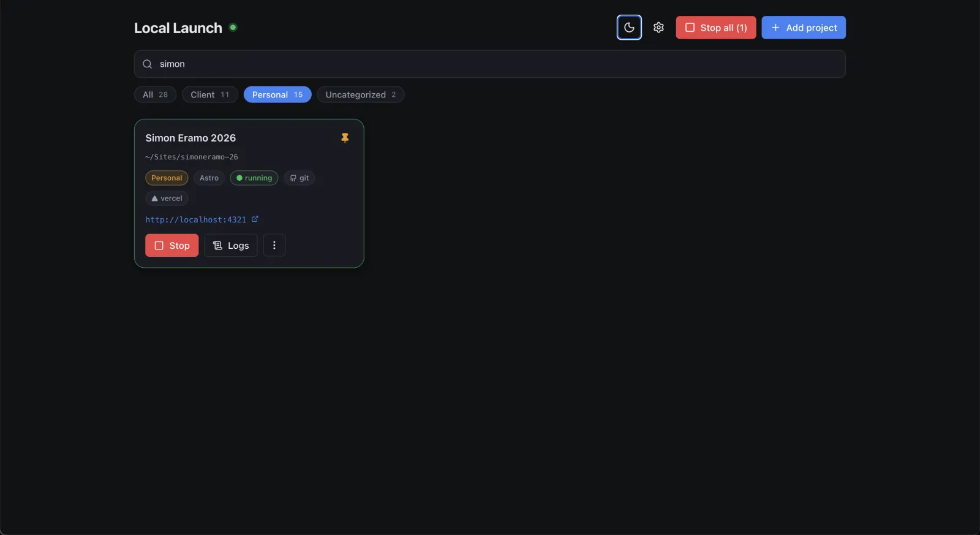Select the Client 11 filter tab

210,94
